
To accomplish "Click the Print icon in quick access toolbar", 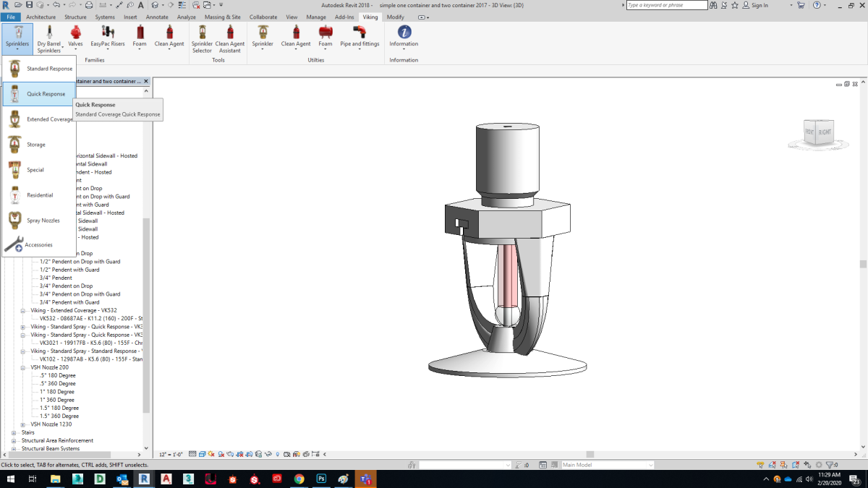I will (x=88, y=5).
